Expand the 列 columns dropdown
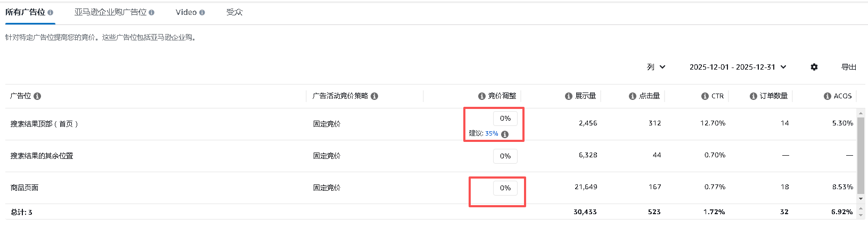868x228 pixels. pyautogui.click(x=656, y=67)
